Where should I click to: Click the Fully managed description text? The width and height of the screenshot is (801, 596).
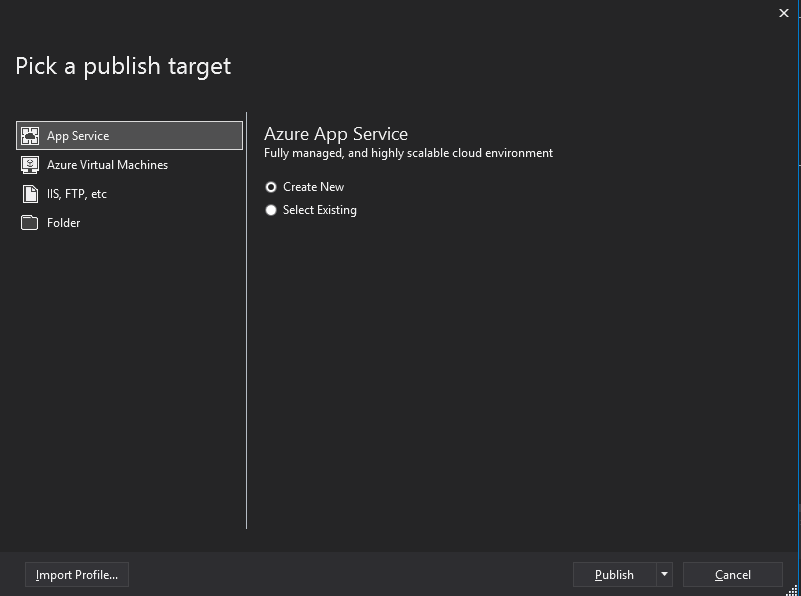pos(408,153)
